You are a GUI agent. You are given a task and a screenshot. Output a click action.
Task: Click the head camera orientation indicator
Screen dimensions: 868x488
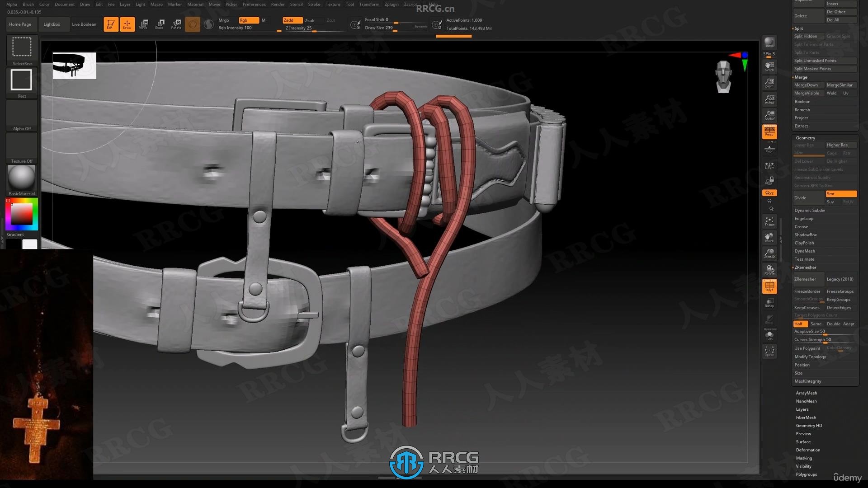[724, 77]
